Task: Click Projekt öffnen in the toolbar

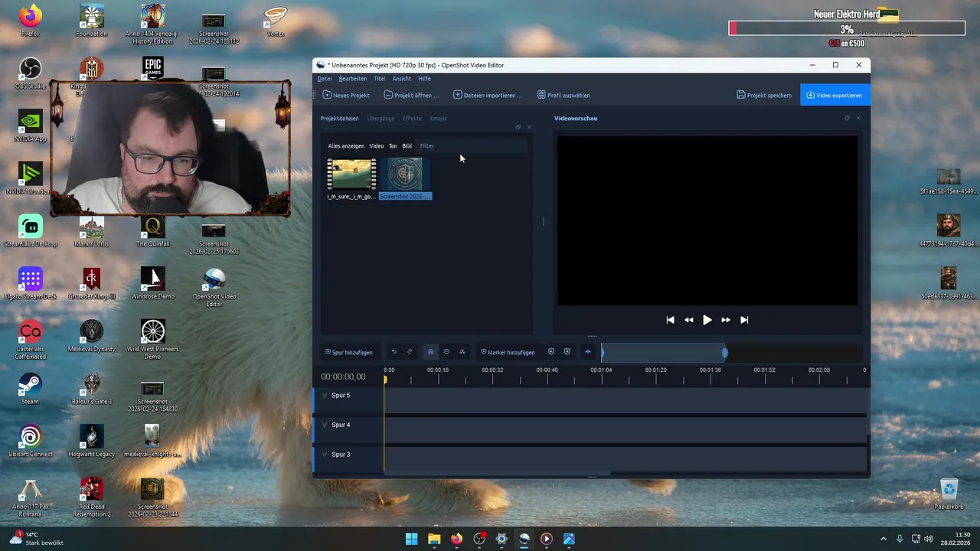Action: click(411, 95)
